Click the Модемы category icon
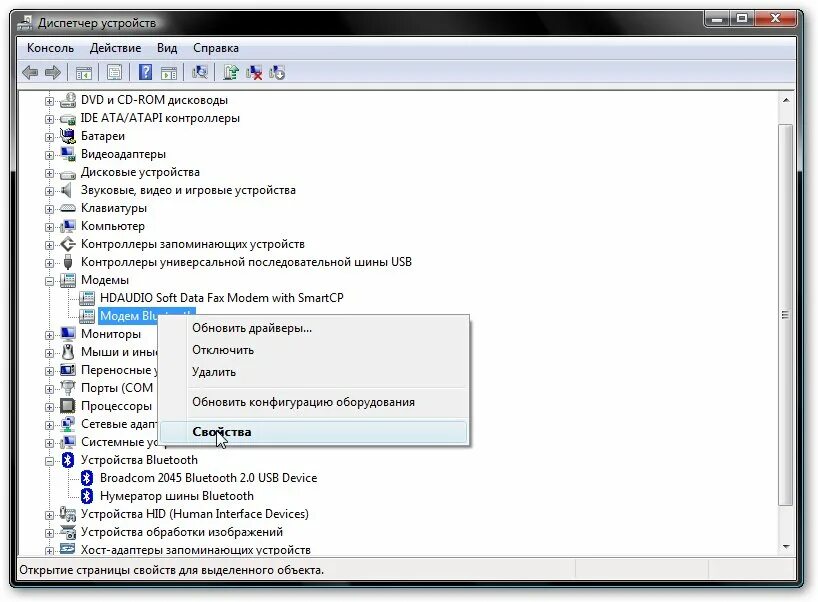 [68, 280]
